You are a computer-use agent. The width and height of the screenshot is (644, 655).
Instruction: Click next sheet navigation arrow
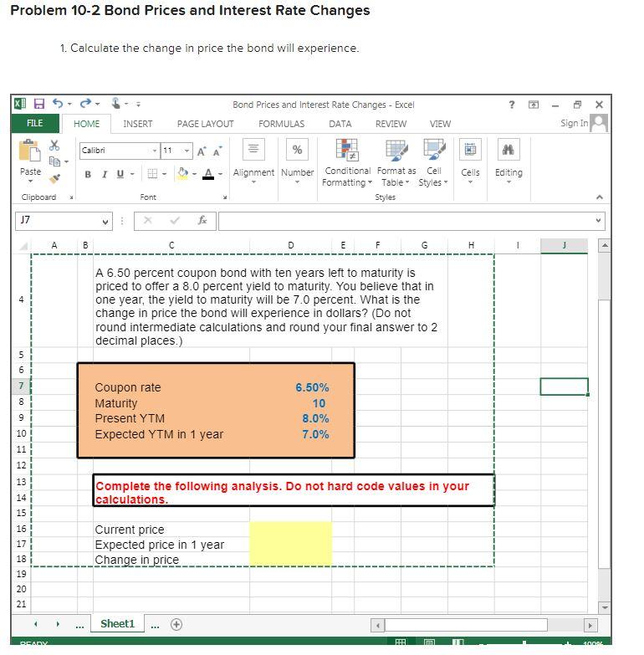point(58,624)
